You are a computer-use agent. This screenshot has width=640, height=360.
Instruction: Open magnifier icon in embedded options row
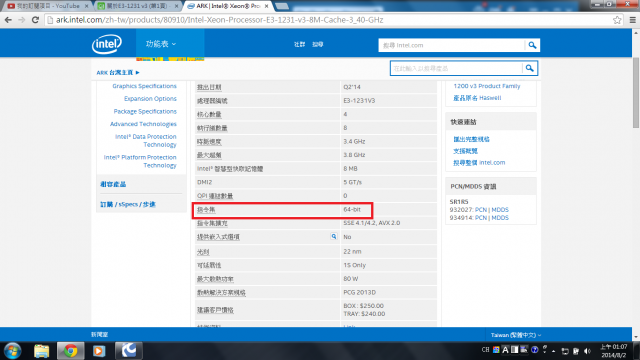tap(334, 236)
